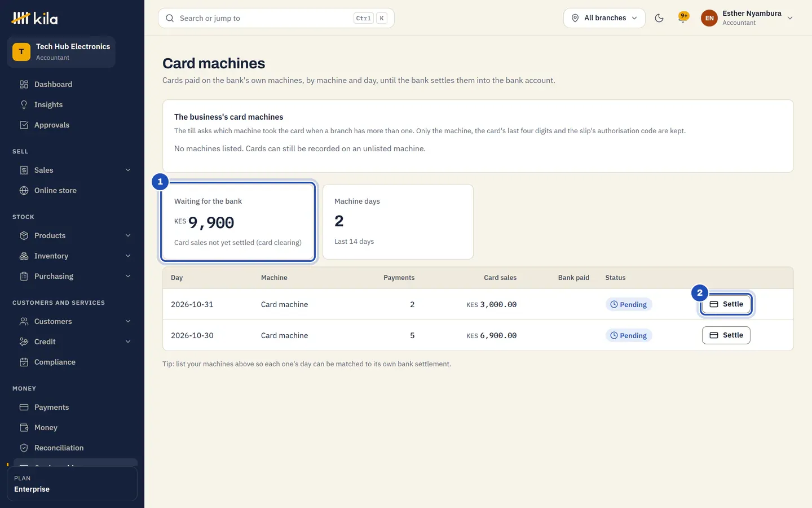Click the Pending status for 2026-10-31
This screenshot has height=508, width=812.
pos(628,304)
